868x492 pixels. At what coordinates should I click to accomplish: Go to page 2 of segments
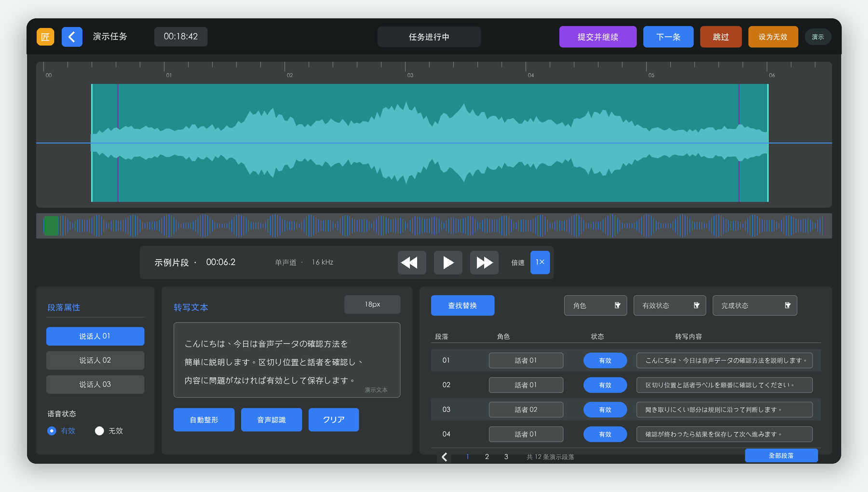click(487, 457)
